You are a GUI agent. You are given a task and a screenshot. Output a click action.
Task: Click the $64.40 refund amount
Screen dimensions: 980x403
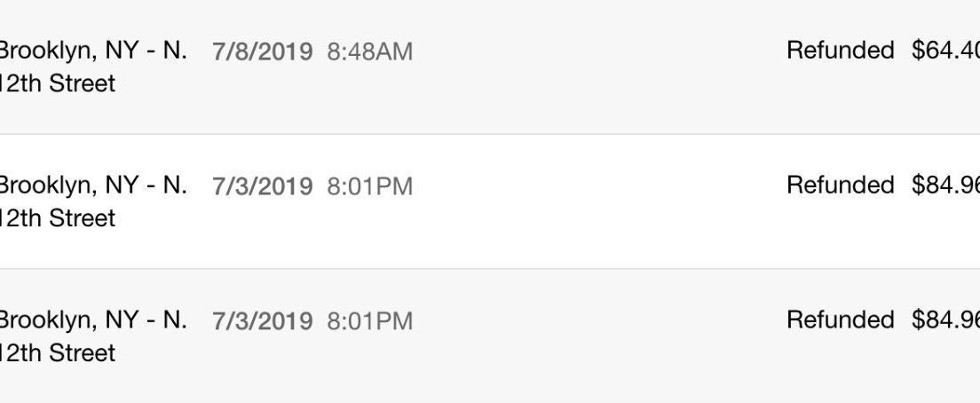click(x=945, y=50)
